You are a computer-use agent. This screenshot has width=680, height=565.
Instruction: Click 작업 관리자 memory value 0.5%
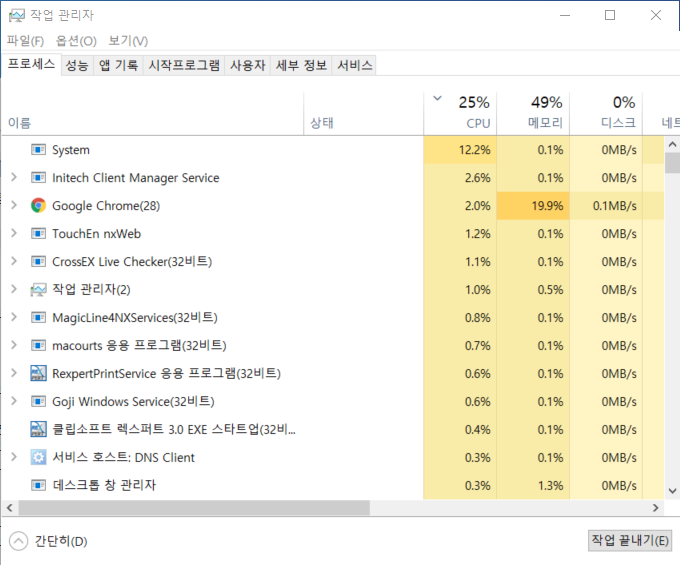point(550,290)
